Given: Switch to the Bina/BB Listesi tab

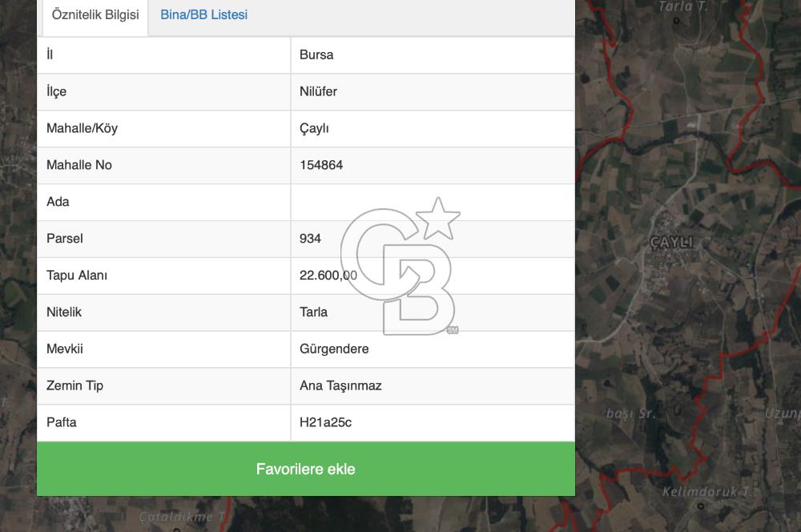Looking at the screenshot, I should pyautogui.click(x=203, y=15).
